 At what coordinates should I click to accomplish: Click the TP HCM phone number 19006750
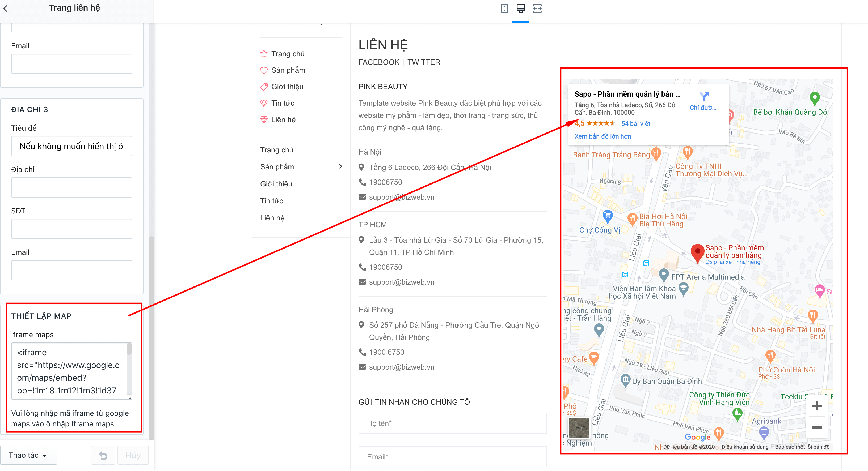point(385,267)
